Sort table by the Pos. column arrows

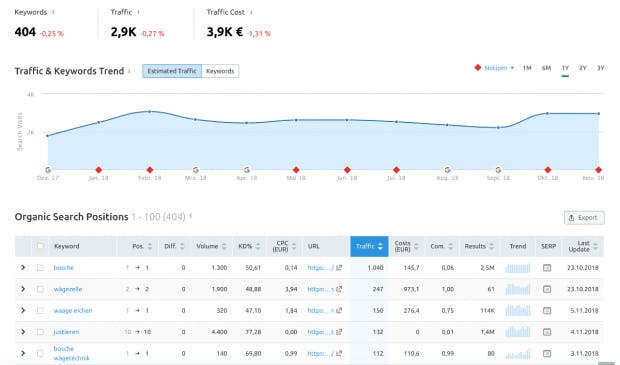tap(150, 246)
